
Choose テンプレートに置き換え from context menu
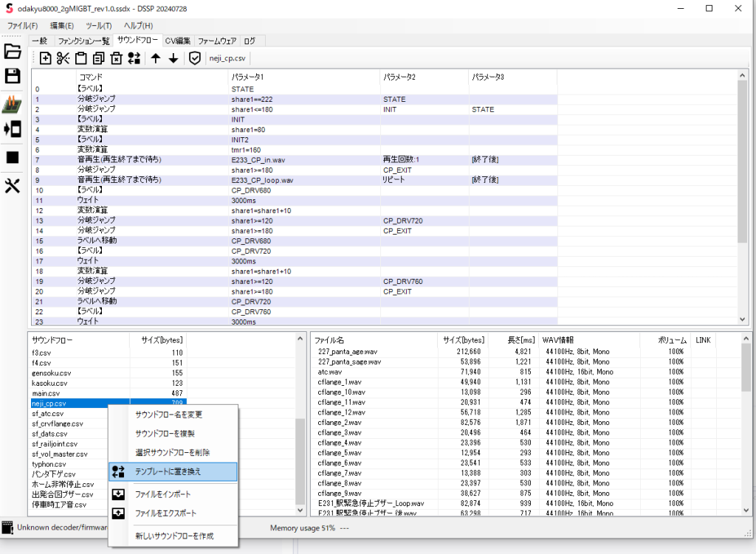tap(168, 471)
